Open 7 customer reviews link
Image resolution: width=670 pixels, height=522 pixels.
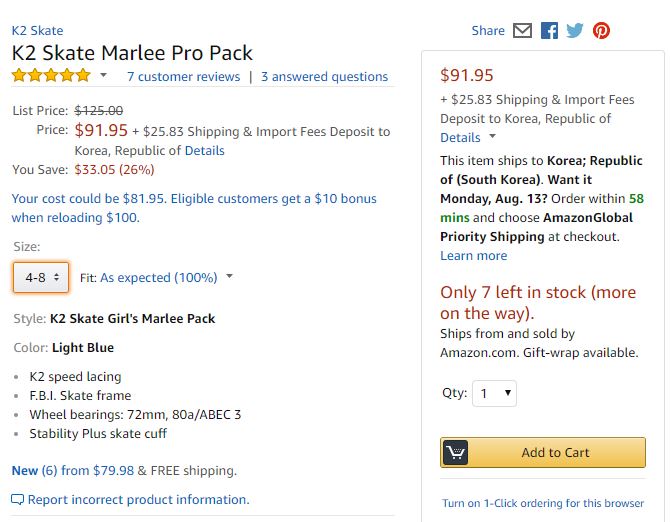184,76
